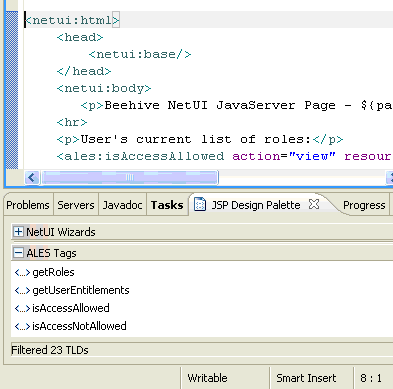
Task: Click the isAccessAllowed label text
Action: (71, 308)
